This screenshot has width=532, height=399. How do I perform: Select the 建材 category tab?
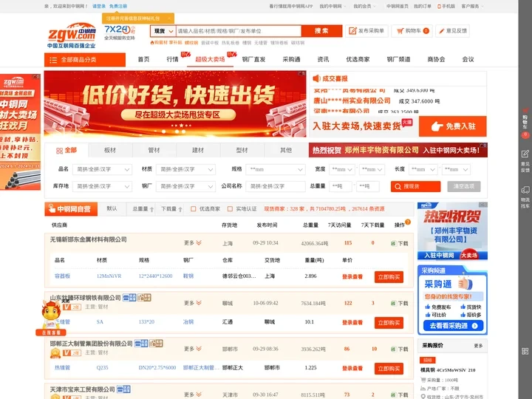click(x=198, y=150)
